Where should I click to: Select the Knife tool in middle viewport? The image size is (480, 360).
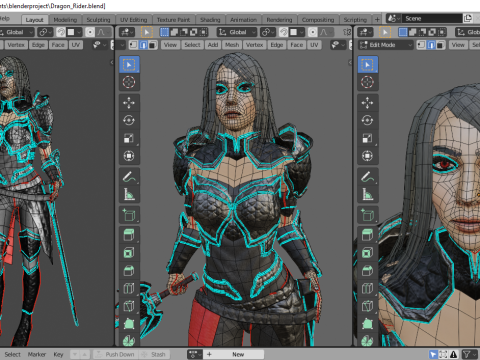tap(129, 306)
